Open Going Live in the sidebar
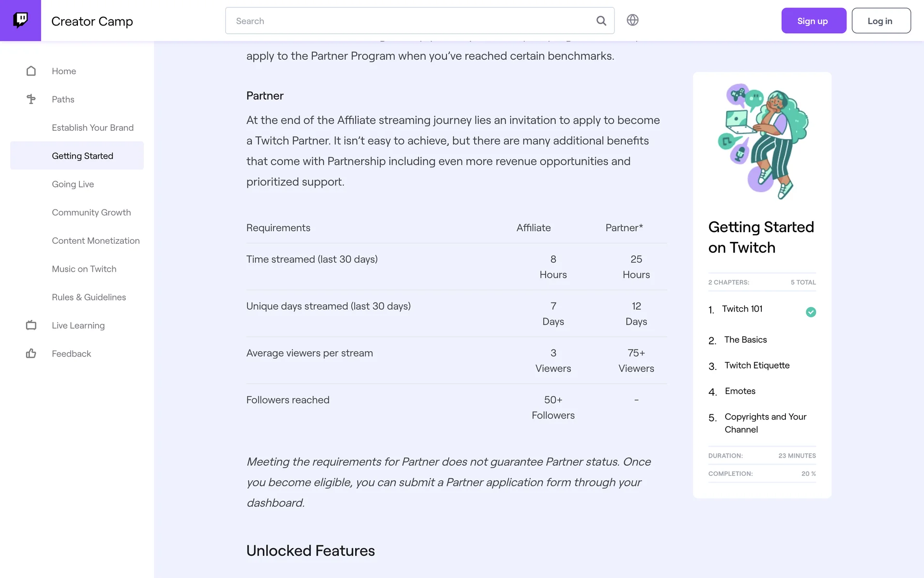This screenshot has width=924, height=578. pos(73,184)
